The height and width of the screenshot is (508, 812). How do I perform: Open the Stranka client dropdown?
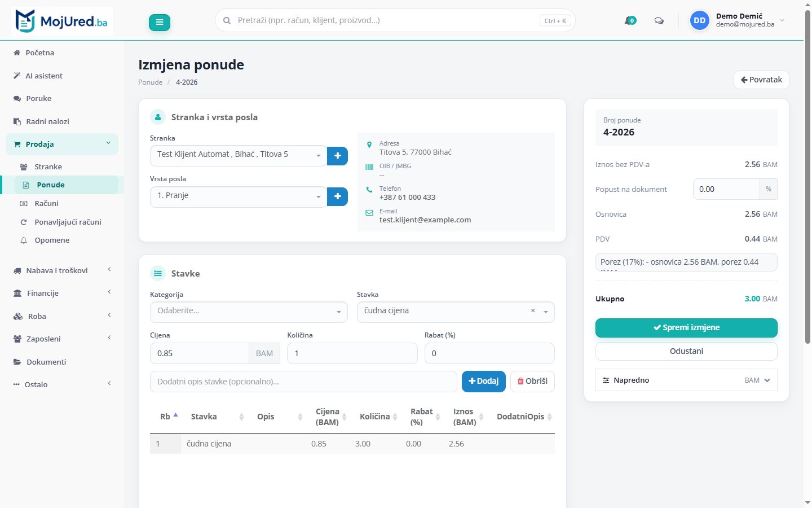[238, 156]
